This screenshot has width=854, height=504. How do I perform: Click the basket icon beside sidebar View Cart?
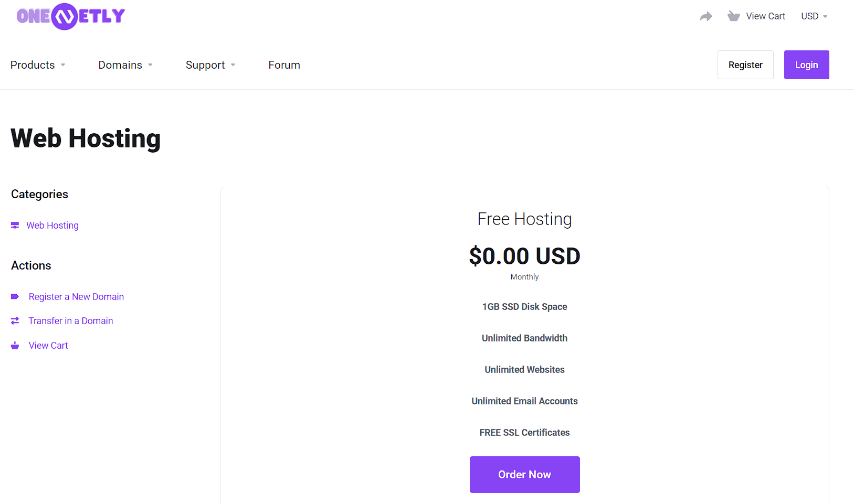15,346
